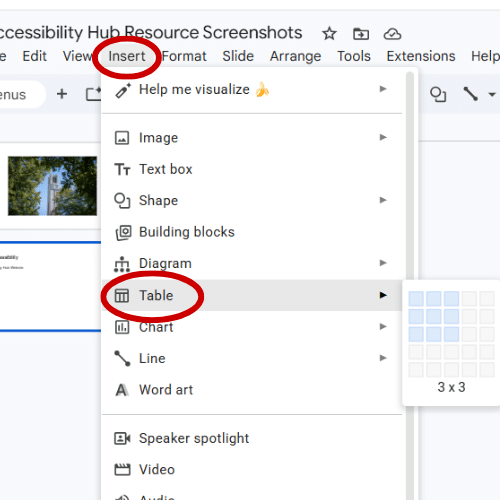Screen dimensions: 500x500
Task: Open the Insert menu
Action: [x=127, y=56]
